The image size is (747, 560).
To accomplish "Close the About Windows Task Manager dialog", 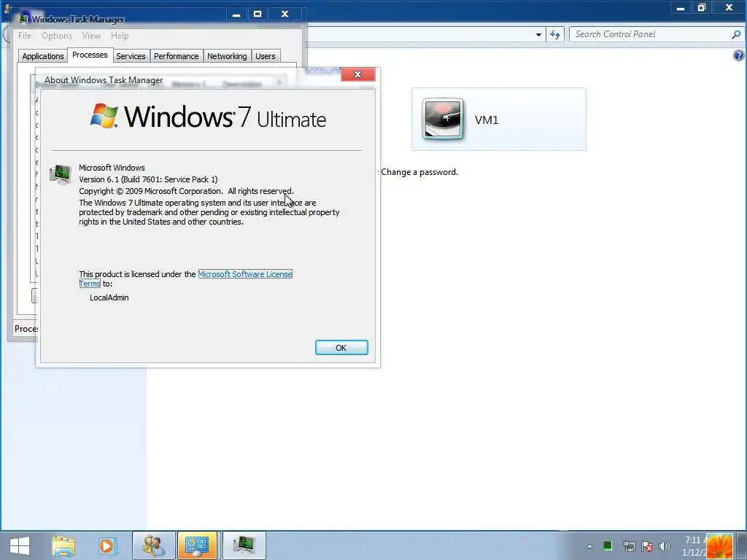I will point(357,74).
